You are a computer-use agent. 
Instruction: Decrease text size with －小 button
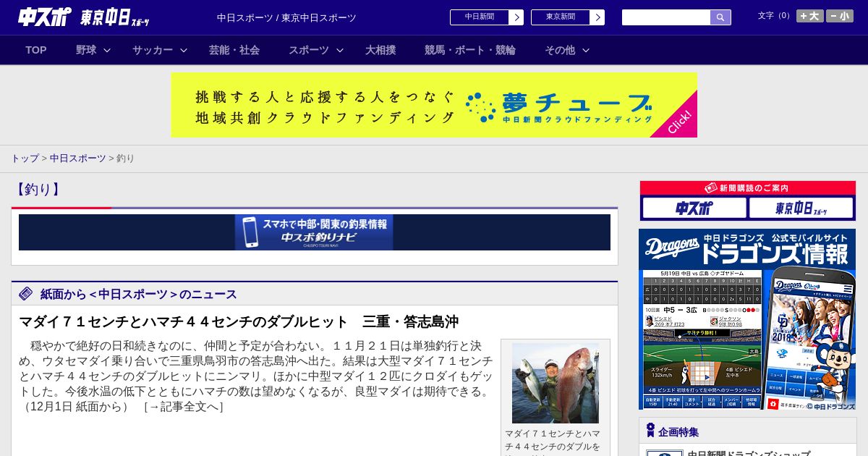pyautogui.click(x=840, y=16)
